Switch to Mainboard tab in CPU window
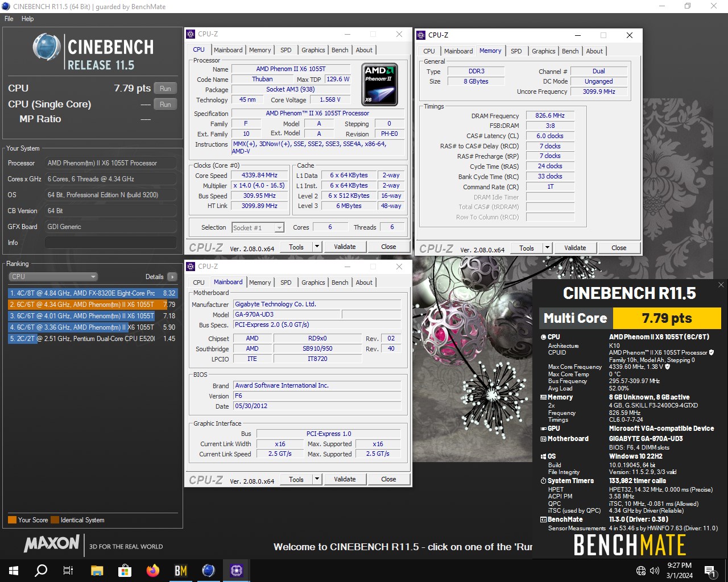 click(x=228, y=50)
